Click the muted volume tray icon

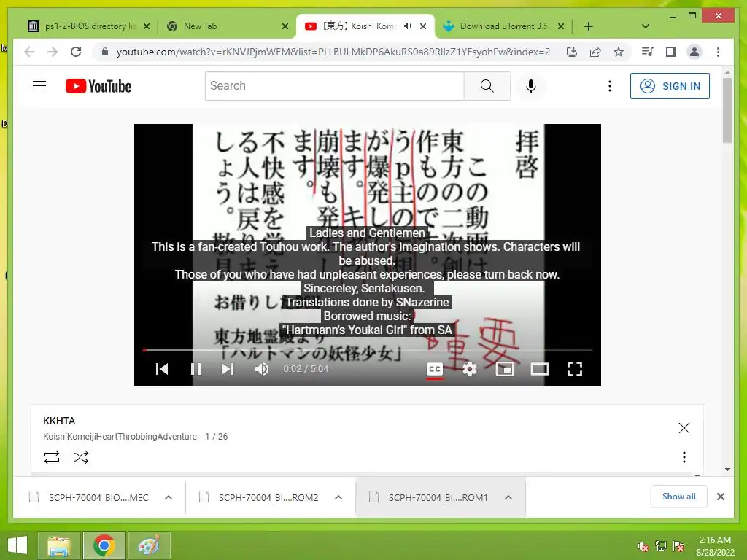click(643, 546)
